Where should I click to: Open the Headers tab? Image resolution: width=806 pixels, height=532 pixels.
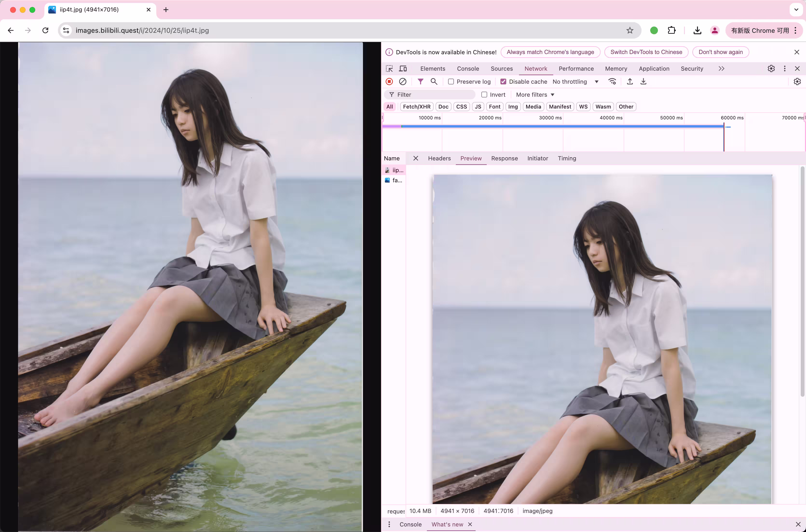(439, 158)
